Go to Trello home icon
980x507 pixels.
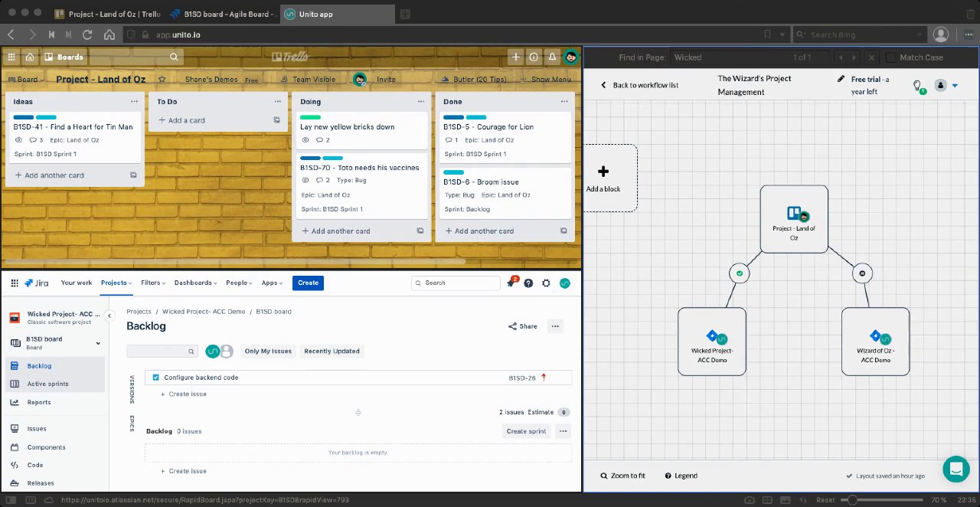[x=30, y=57]
